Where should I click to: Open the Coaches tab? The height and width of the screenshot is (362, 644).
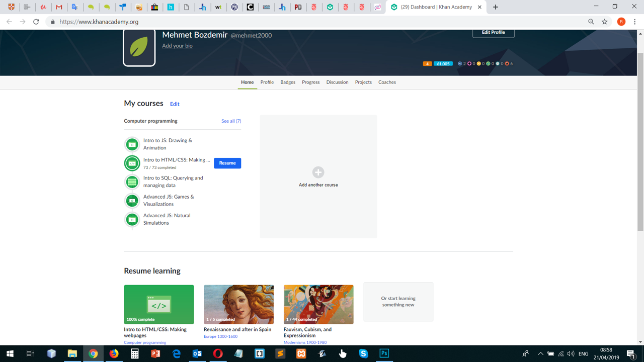387,82
